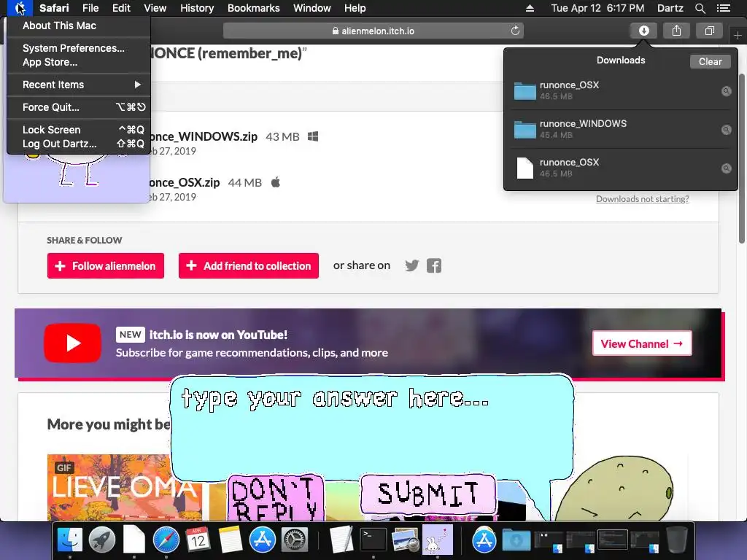
Task: Show all tabs overview icon
Action: tap(709, 31)
